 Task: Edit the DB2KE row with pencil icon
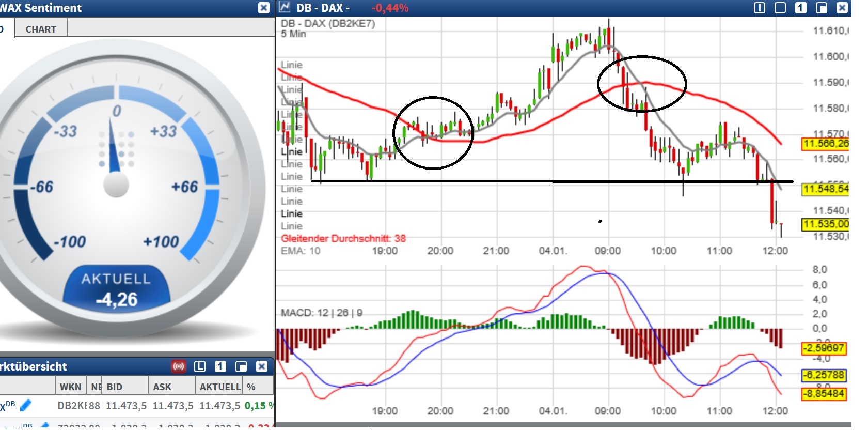point(25,406)
